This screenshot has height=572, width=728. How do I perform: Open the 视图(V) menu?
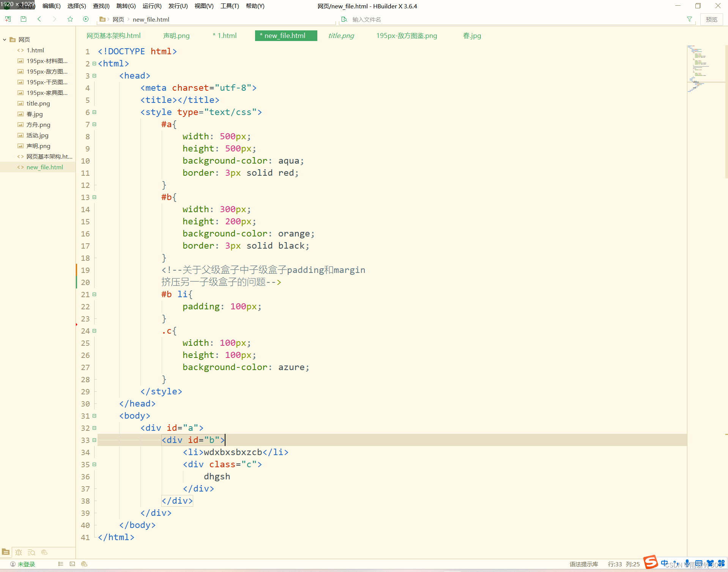204,6
